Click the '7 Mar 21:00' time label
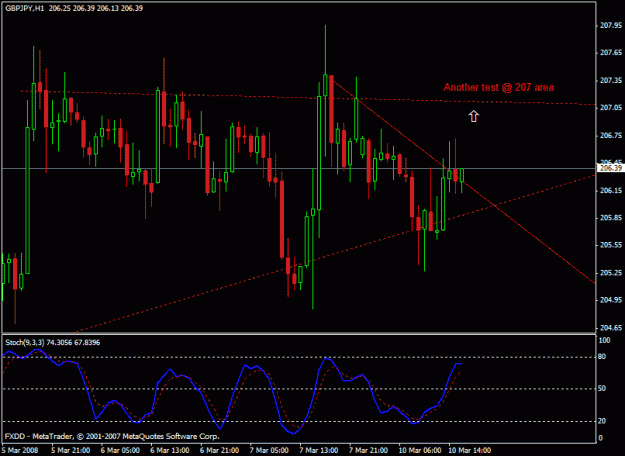The image size is (625, 456). coord(369,450)
